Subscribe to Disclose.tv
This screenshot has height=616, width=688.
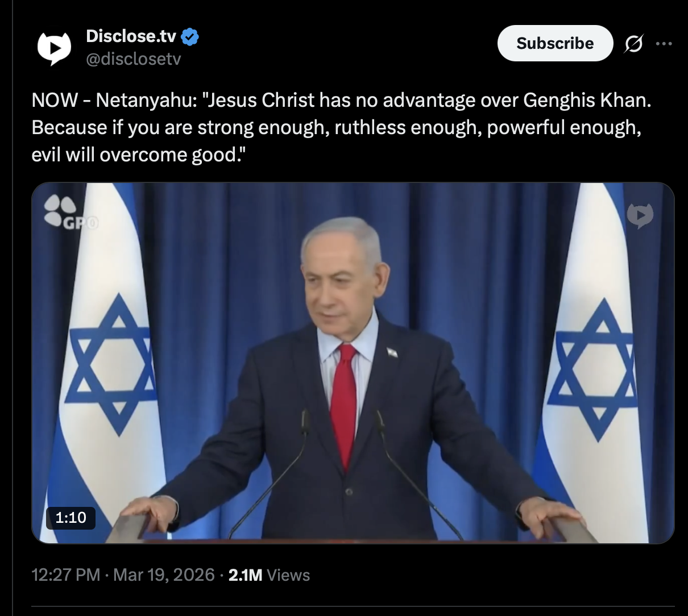(555, 43)
